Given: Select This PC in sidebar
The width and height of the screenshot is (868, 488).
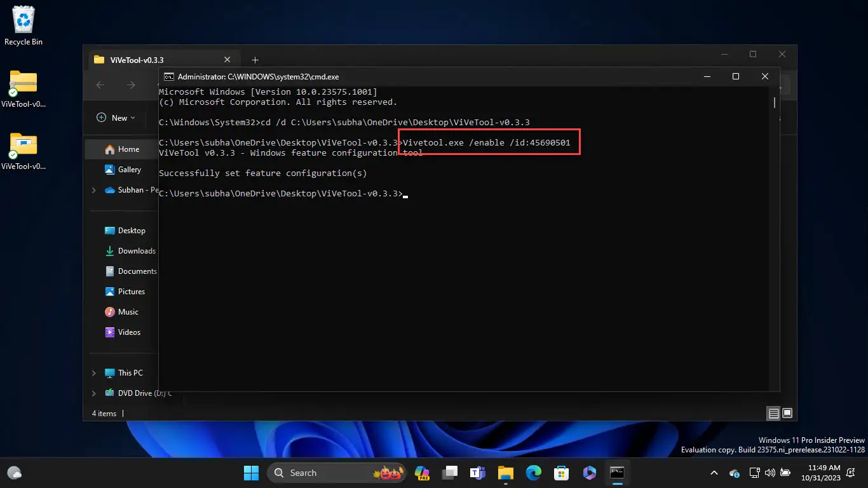Looking at the screenshot, I should pos(123,373).
